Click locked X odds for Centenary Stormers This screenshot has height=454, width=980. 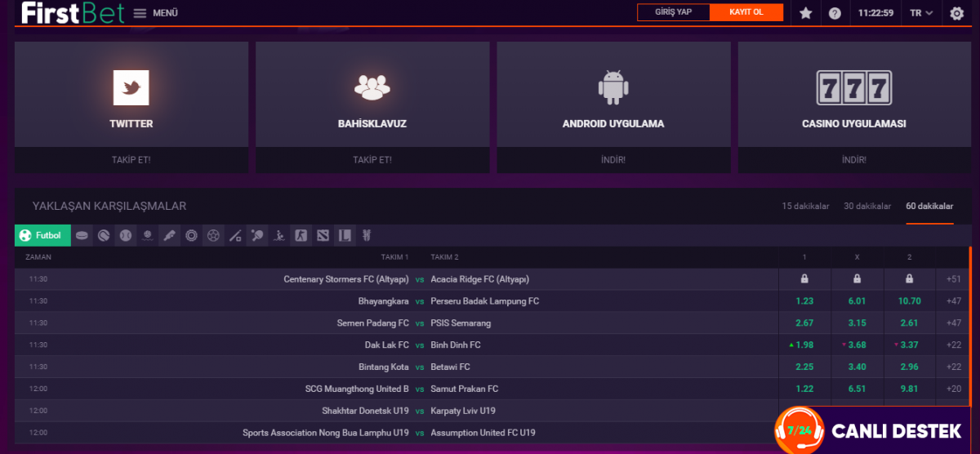(857, 279)
